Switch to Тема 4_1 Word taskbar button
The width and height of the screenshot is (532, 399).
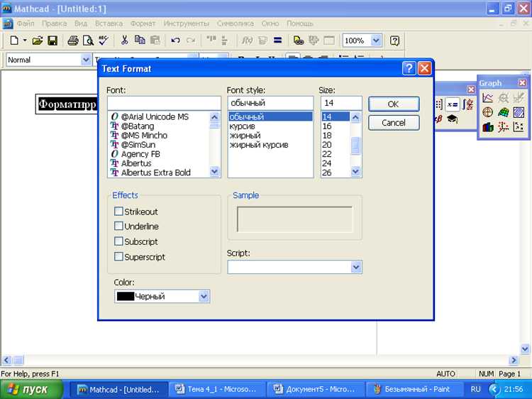click(x=216, y=389)
